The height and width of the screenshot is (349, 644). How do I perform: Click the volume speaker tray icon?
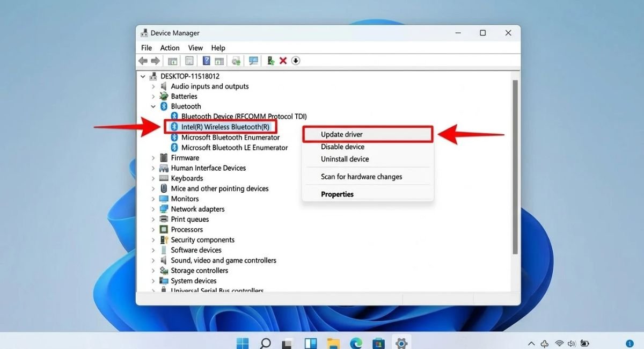572,343
